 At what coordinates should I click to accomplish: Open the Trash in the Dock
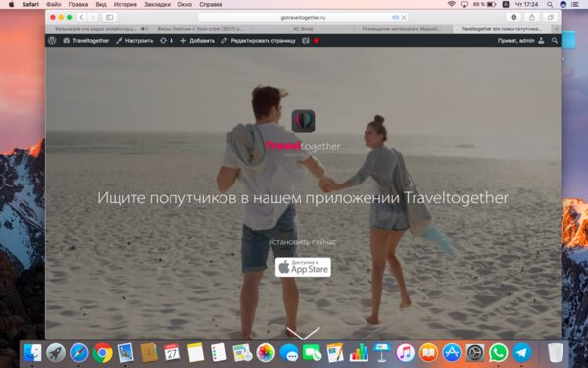[555, 353]
